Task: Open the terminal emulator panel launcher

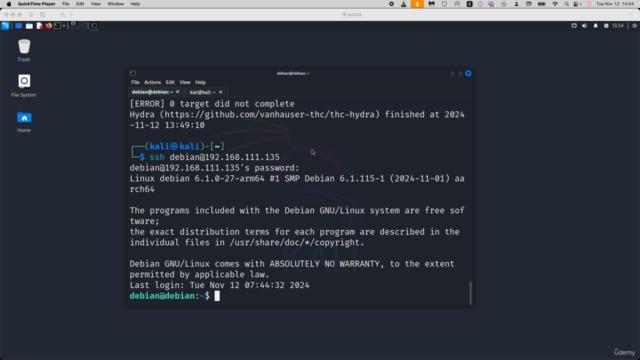Action: coord(57,26)
